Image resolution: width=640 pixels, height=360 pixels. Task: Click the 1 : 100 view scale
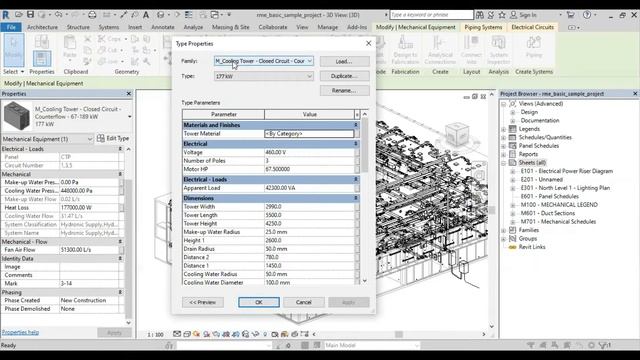pos(155,334)
